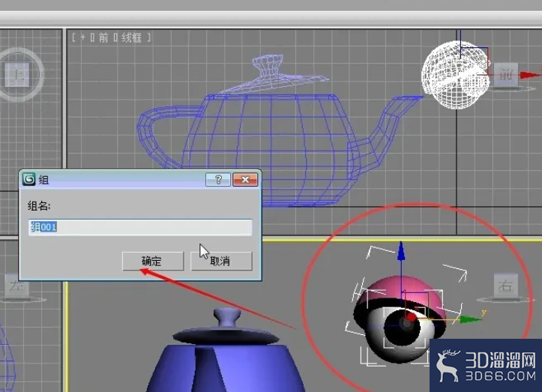This screenshot has width=542, height=392.
Task: Click the 组名 text input field
Action: [140, 227]
